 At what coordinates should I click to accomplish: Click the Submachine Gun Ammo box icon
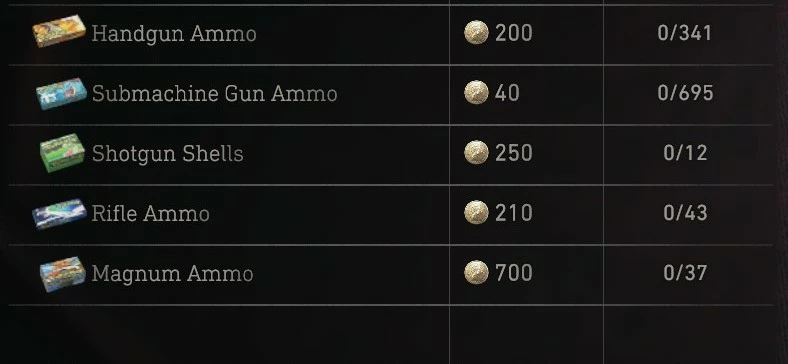coord(61,94)
